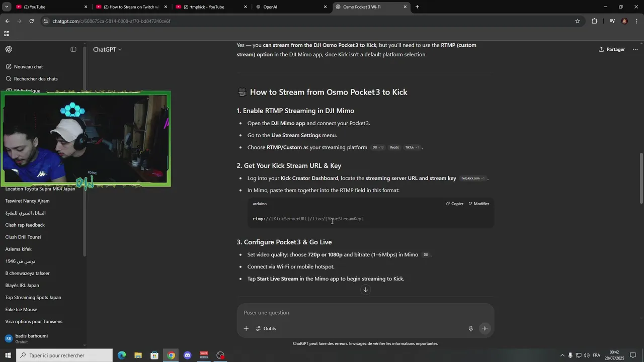The width and height of the screenshot is (644, 362).
Task: Click the microphone dictation icon
Action: point(471,328)
